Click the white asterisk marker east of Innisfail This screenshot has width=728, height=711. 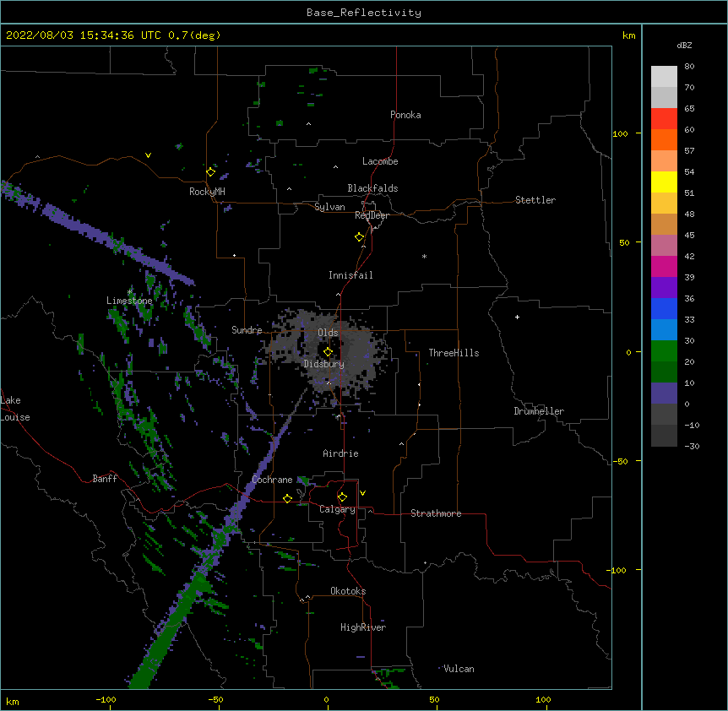click(424, 256)
